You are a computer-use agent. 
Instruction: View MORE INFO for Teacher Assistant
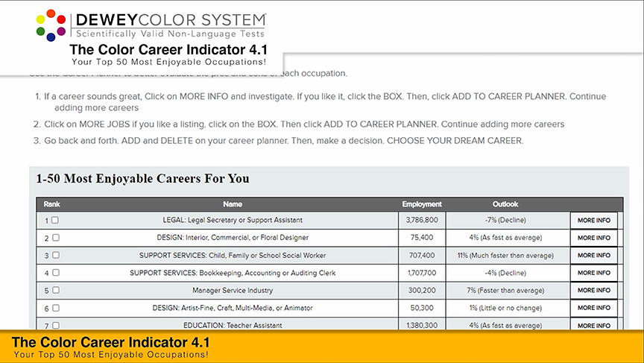pyautogui.click(x=594, y=324)
